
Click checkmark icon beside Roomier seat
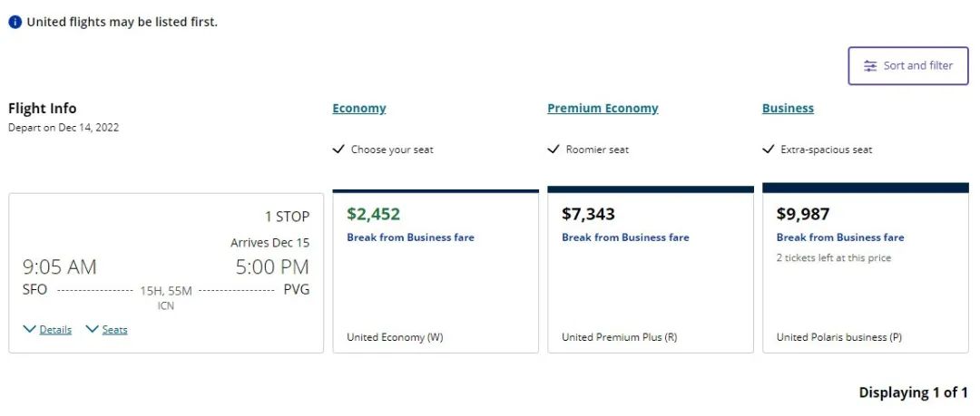tap(554, 150)
